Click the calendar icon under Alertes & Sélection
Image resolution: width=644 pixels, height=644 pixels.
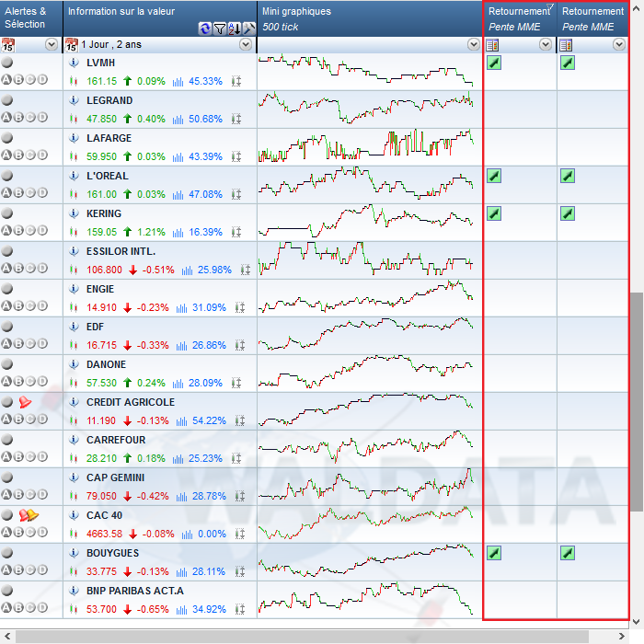[7, 44]
